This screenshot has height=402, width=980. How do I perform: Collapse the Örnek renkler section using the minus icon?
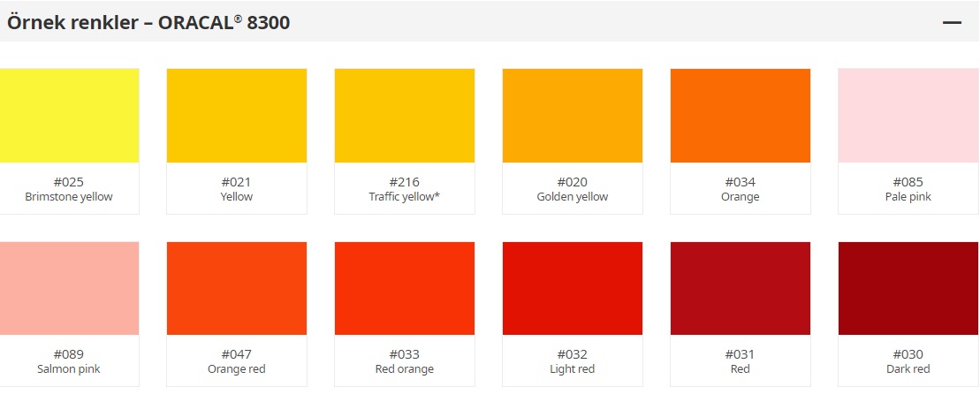pyautogui.click(x=952, y=22)
